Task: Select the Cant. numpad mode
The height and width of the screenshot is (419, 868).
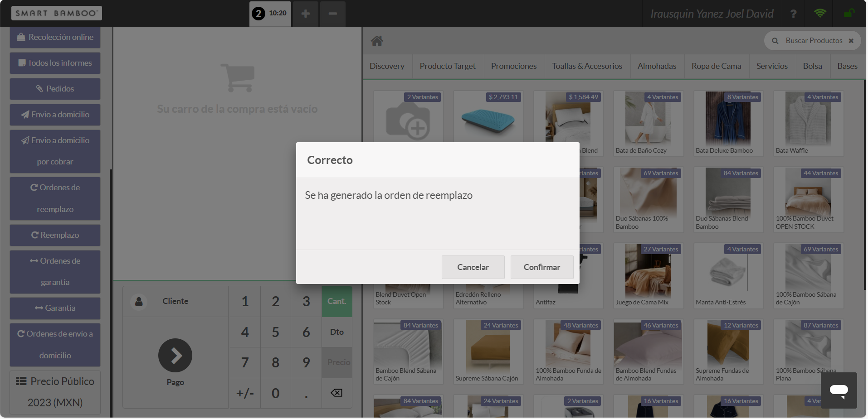Action: (x=337, y=301)
